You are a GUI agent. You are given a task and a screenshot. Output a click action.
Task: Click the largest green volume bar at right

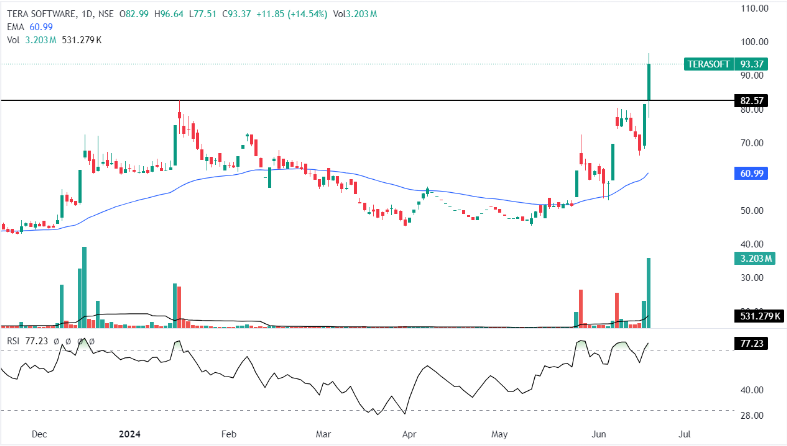click(649, 292)
